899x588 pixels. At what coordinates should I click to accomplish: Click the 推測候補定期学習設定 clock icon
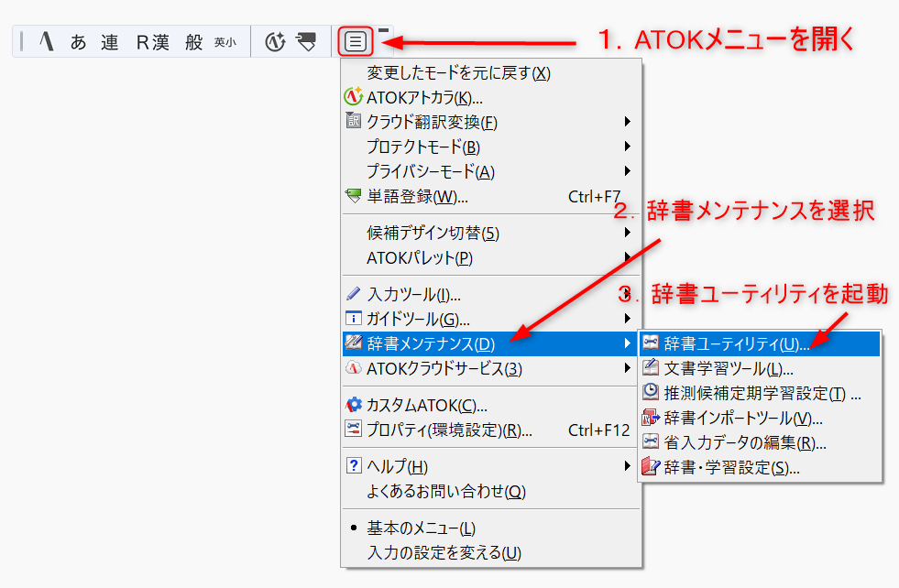[x=650, y=392]
